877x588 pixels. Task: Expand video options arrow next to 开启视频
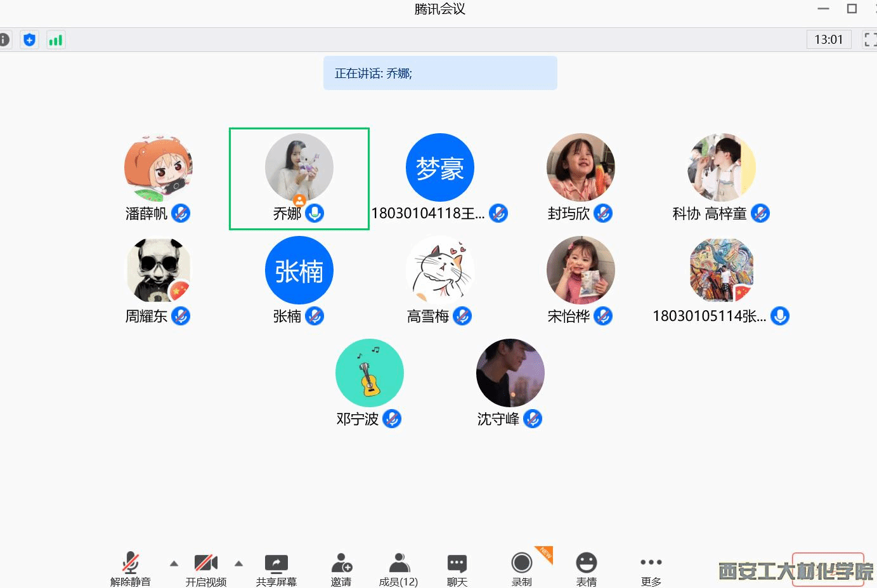(238, 563)
